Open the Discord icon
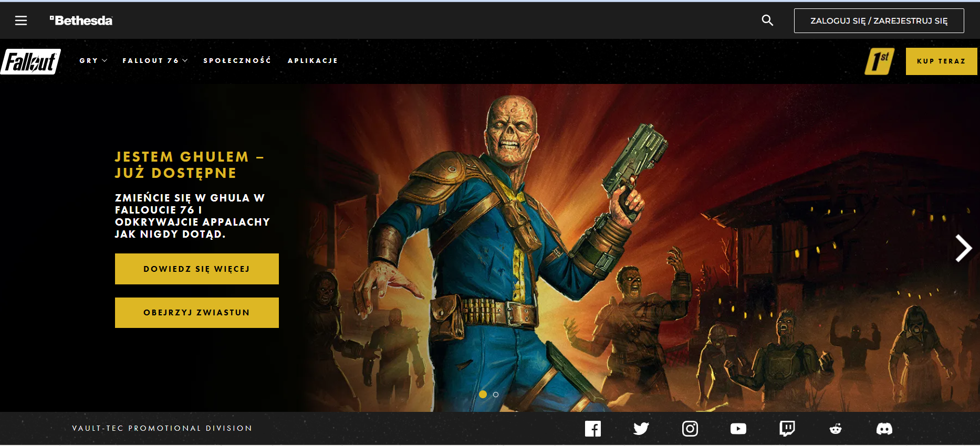The height and width of the screenshot is (446, 980). click(884, 429)
